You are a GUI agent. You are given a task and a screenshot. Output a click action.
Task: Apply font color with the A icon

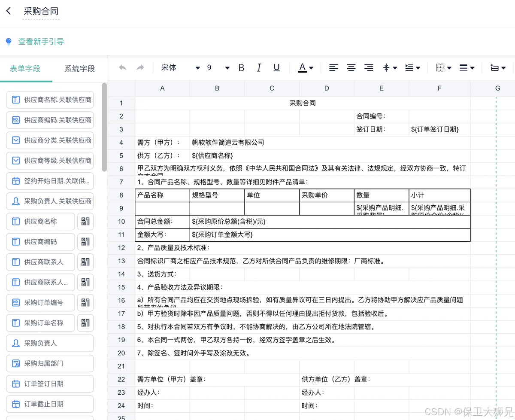(303, 68)
